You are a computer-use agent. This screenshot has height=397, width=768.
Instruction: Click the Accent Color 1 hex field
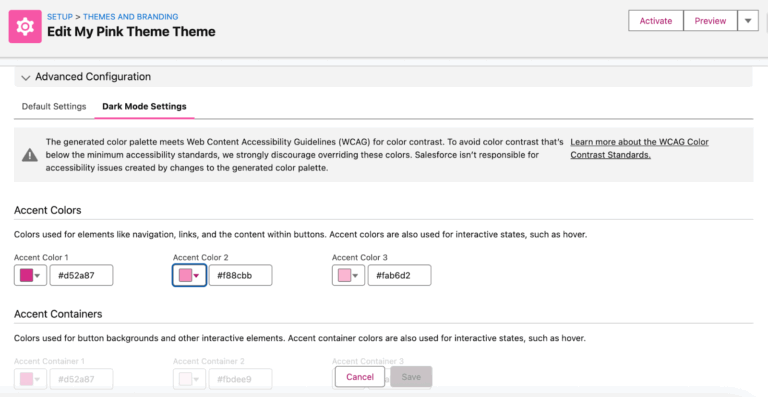(81, 275)
